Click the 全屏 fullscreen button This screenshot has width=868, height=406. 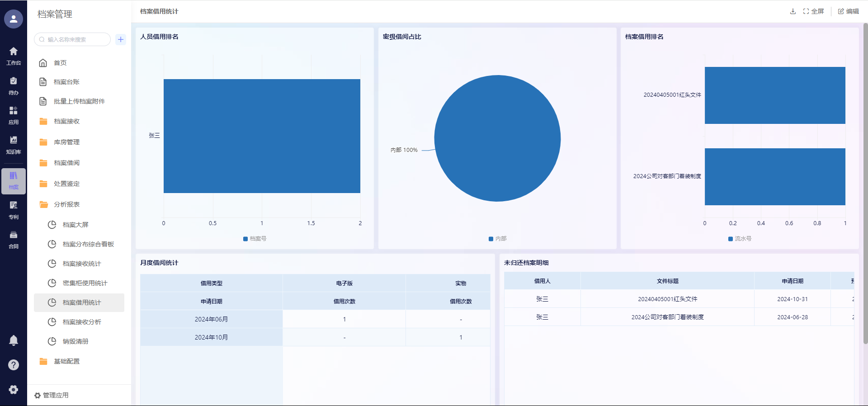pyautogui.click(x=814, y=11)
